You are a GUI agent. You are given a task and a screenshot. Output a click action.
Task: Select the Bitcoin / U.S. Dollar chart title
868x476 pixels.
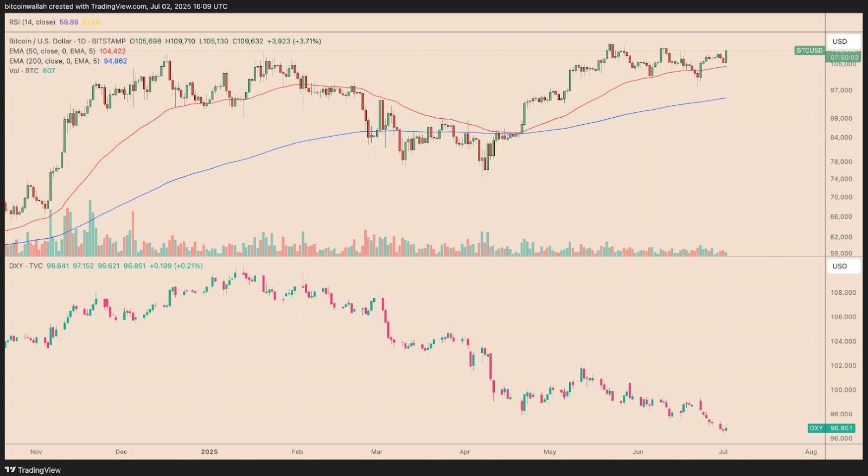click(x=67, y=41)
